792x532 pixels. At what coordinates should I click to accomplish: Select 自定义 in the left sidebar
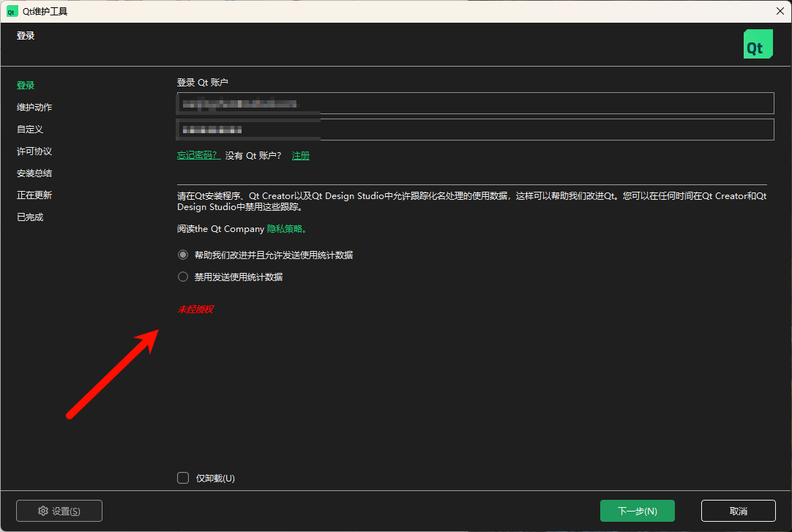point(30,130)
